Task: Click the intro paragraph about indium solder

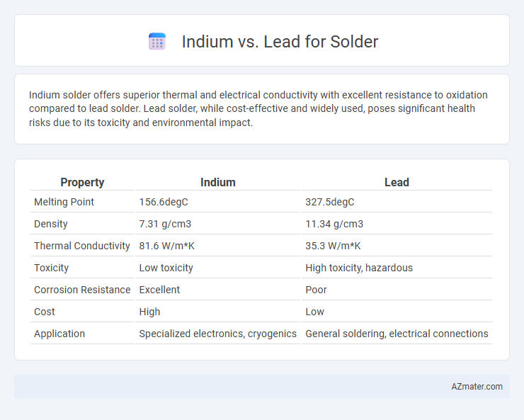Action: pos(258,108)
